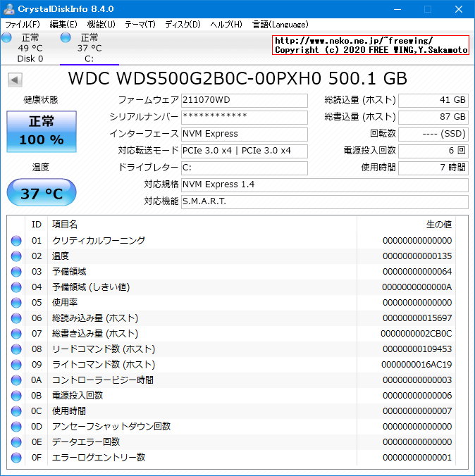The image size is (475, 476).
Task: Open the 編集(E) menu
Action: point(63,25)
